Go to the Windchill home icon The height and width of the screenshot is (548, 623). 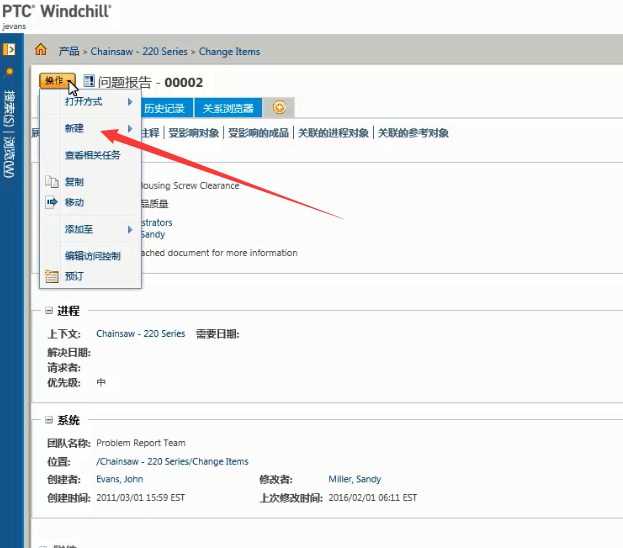41,50
